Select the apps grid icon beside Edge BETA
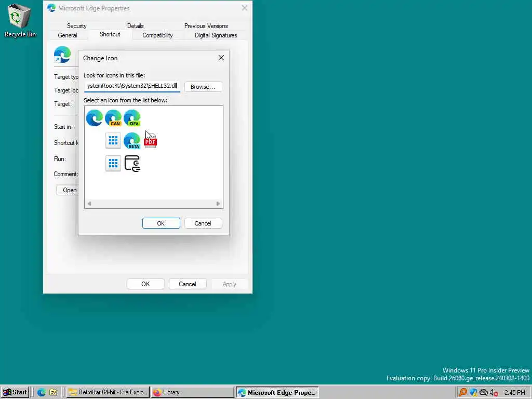The width and height of the screenshot is (532, 399). (x=113, y=140)
